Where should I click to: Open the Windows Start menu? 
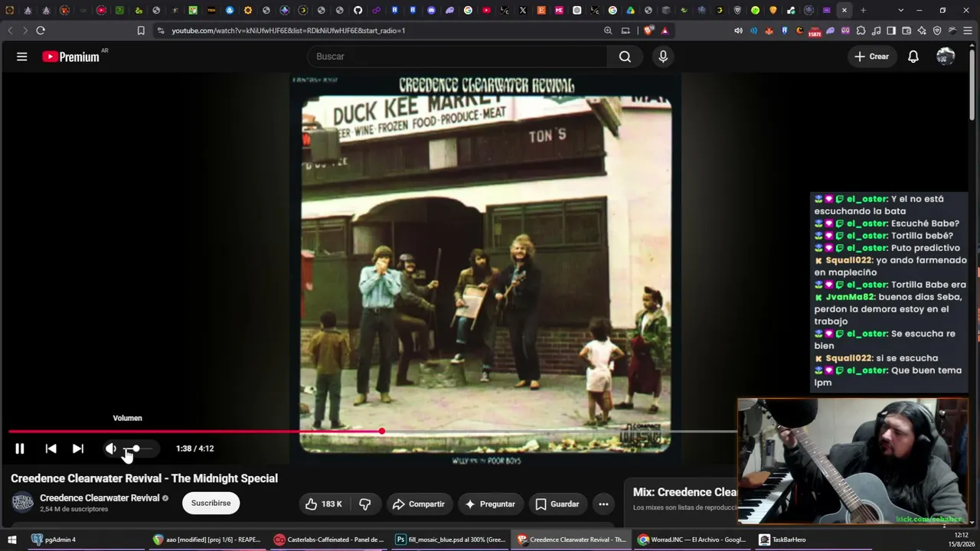pyautogui.click(x=11, y=540)
